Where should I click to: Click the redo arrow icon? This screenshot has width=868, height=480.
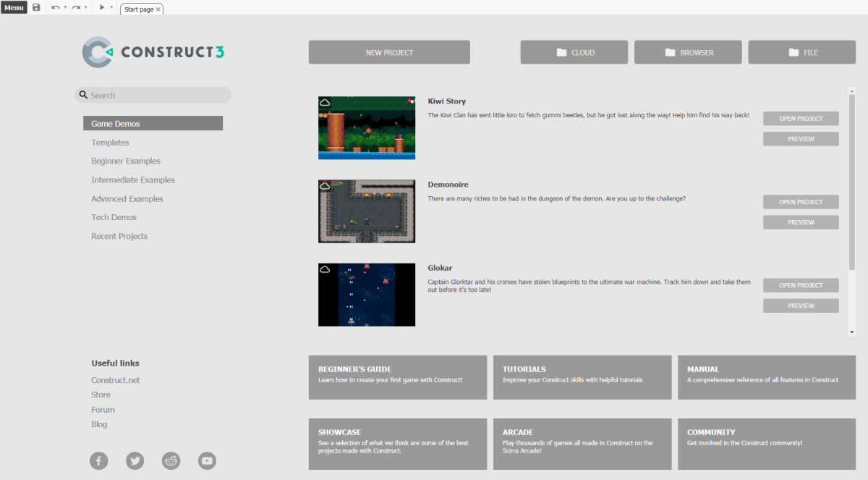pos(75,7)
